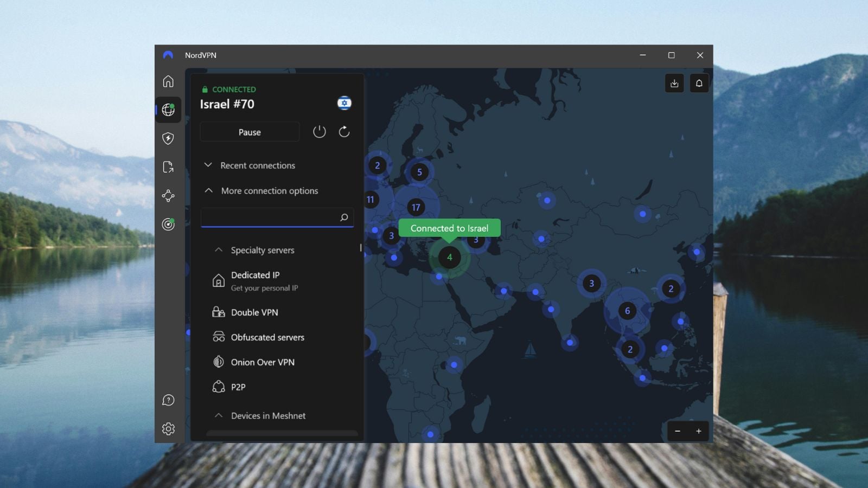Select the VPN world map sidebar icon
This screenshot has width=868, height=488.
tap(168, 110)
